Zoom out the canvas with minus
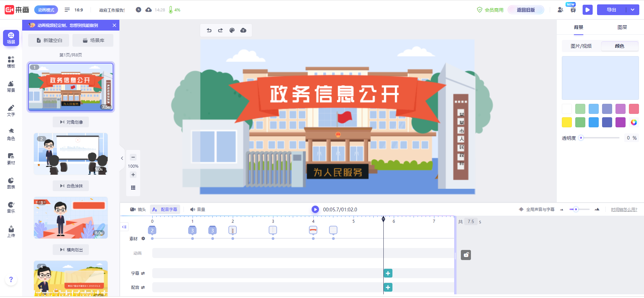Viewport: 644px width, 298px height. click(x=133, y=157)
